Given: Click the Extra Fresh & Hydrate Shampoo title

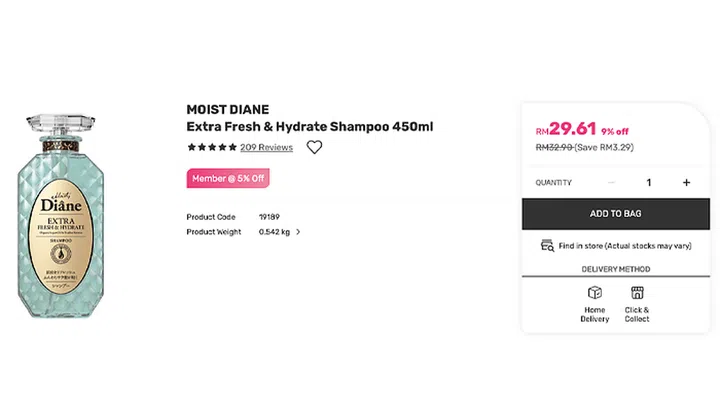Looking at the screenshot, I should [x=310, y=127].
